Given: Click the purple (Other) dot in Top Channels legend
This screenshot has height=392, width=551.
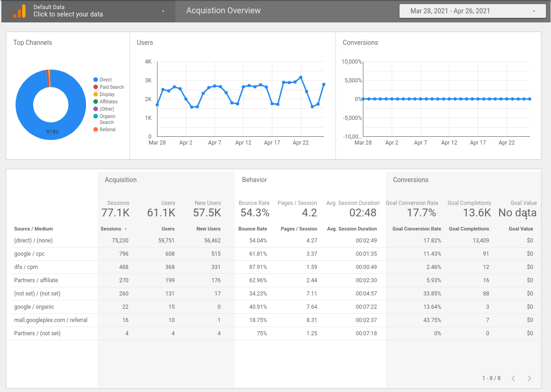Looking at the screenshot, I should [x=97, y=109].
